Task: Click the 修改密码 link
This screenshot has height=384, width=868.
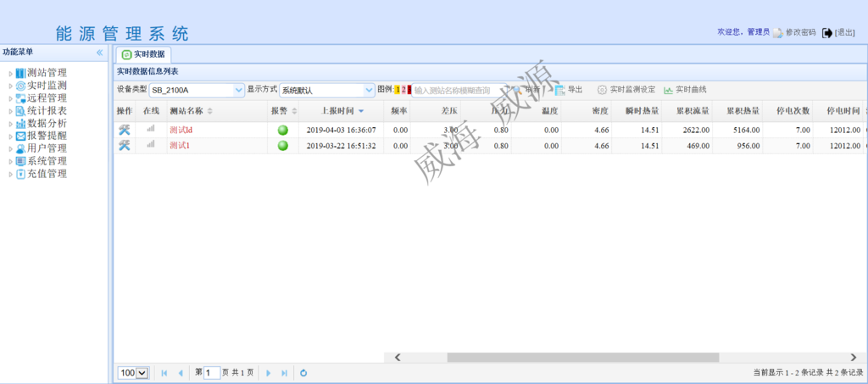Action: pos(799,32)
